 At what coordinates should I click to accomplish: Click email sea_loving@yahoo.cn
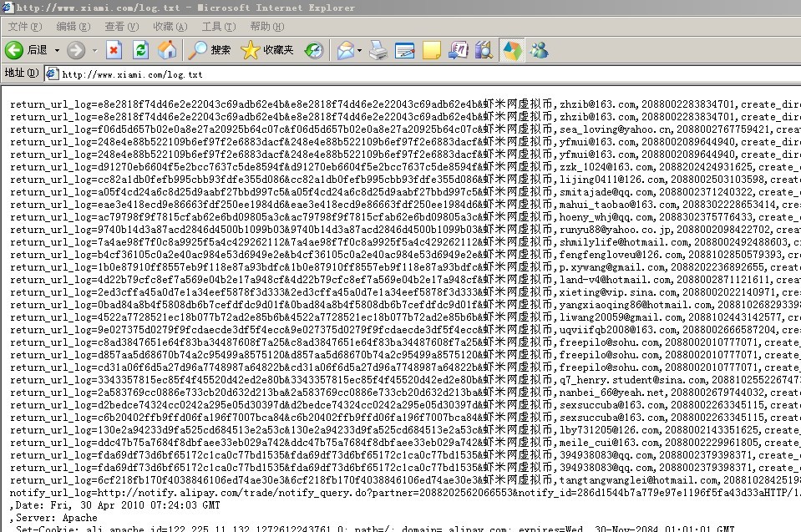(615, 129)
